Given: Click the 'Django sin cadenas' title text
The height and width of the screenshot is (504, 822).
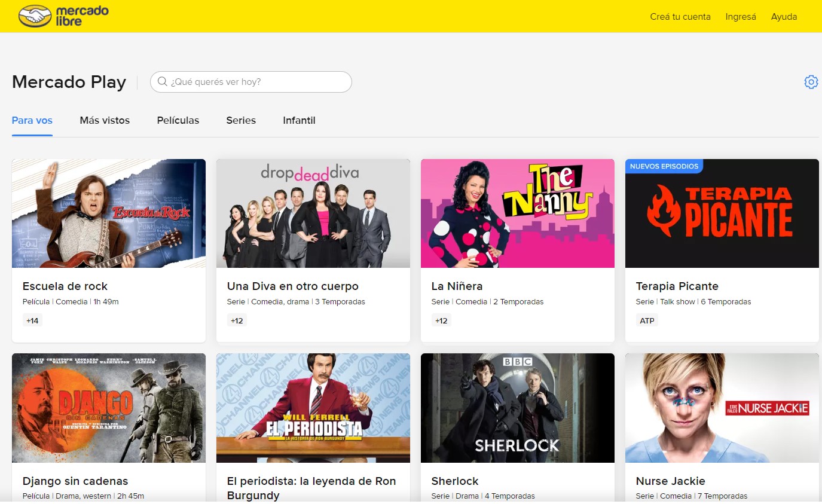Looking at the screenshot, I should tap(75, 481).
